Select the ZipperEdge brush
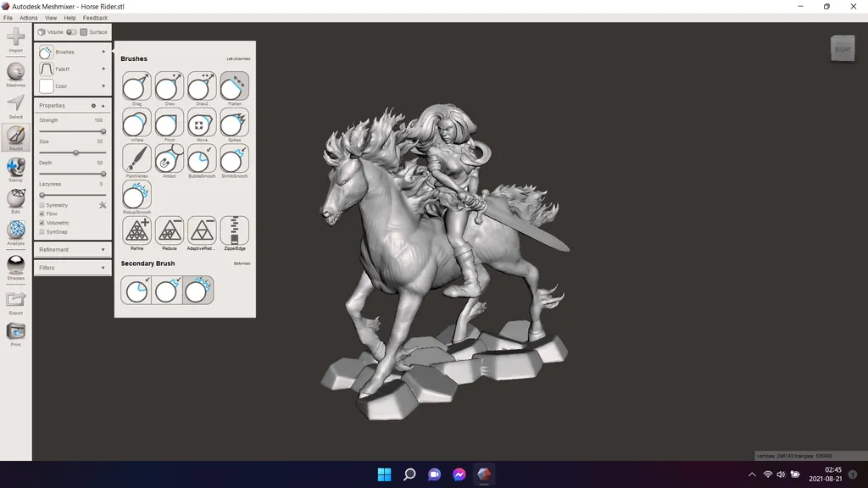Screen dimensions: 868x488 [234, 230]
